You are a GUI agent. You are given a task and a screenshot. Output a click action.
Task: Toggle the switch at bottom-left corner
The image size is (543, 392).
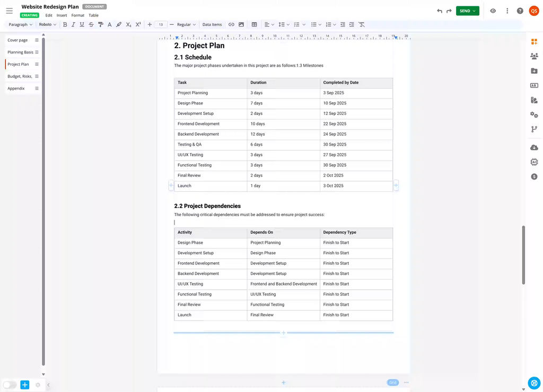pos(10,385)
